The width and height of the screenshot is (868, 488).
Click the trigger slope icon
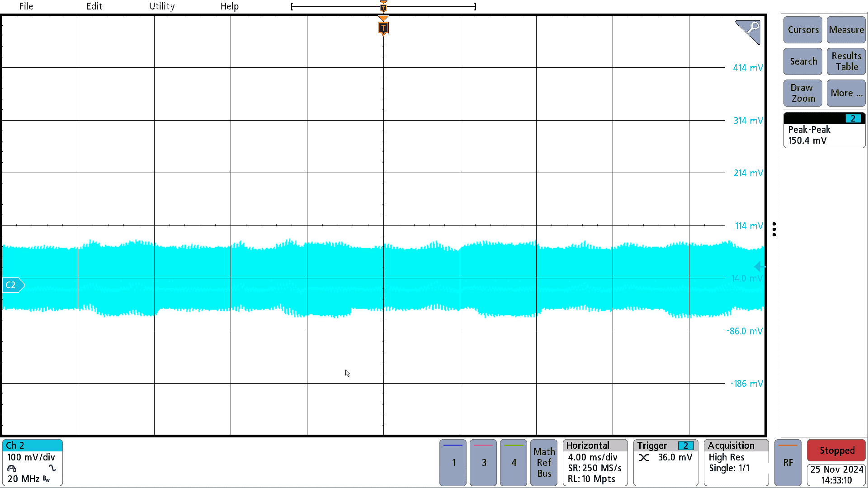pyautogui.click(x=644, y=458)
